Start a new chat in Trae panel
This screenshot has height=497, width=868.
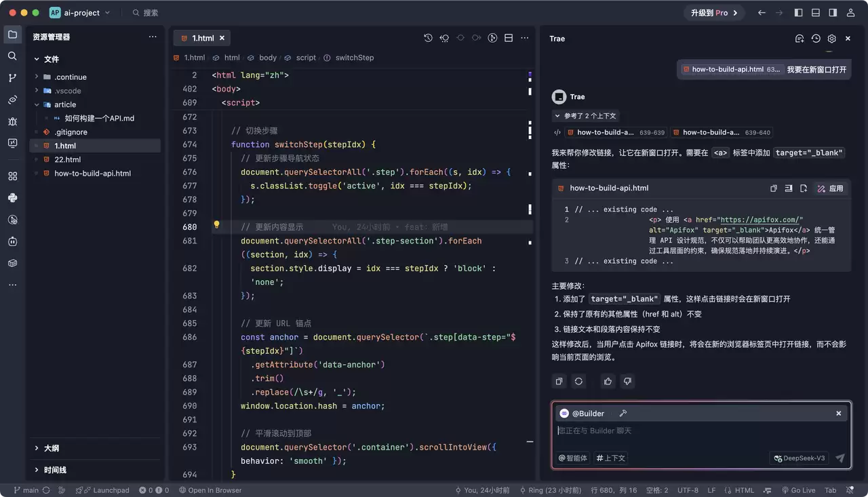[x=800, y=39]
